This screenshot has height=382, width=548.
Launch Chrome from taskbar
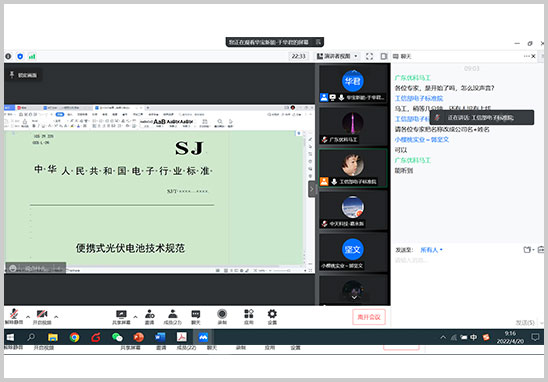click(74, 337)
